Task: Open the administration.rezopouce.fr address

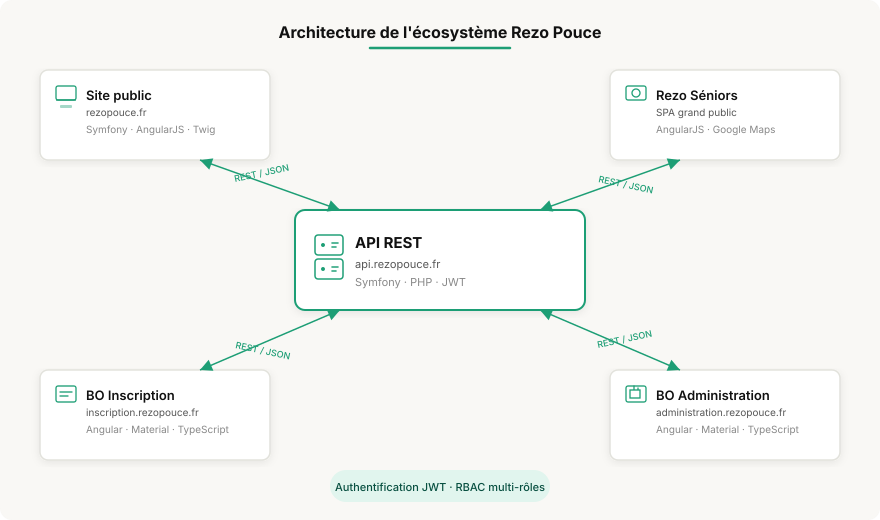Action: tap(720, 413)
